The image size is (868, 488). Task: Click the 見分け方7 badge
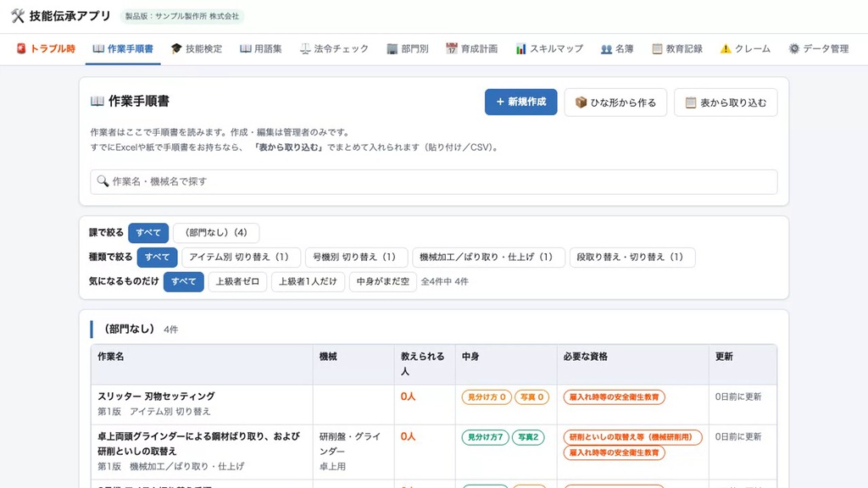(485, 437)
